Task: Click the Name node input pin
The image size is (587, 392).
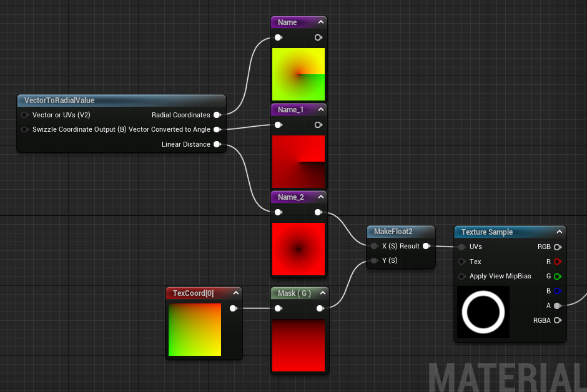Action: coord(278,37)
